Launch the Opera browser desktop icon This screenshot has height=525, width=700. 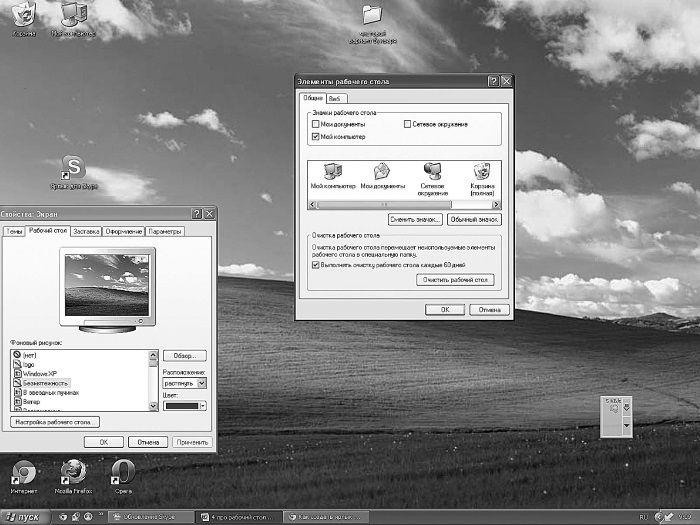click(124, 473)
